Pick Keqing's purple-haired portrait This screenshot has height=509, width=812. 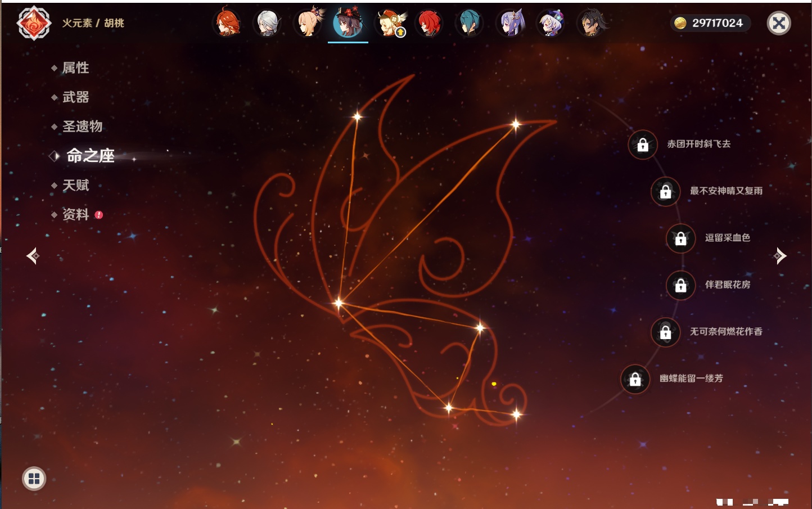click(x=511, y=23)
